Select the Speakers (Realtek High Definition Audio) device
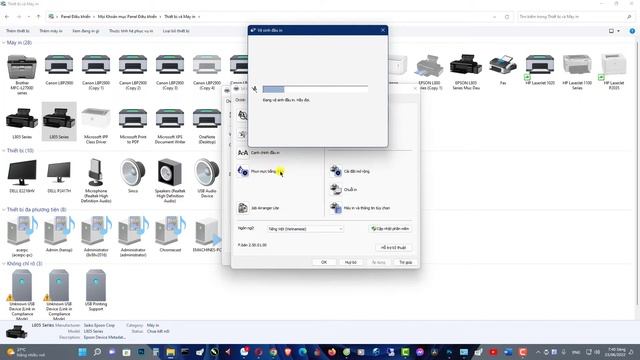Screen dimensions: 640x360 (x=170, y=180)
